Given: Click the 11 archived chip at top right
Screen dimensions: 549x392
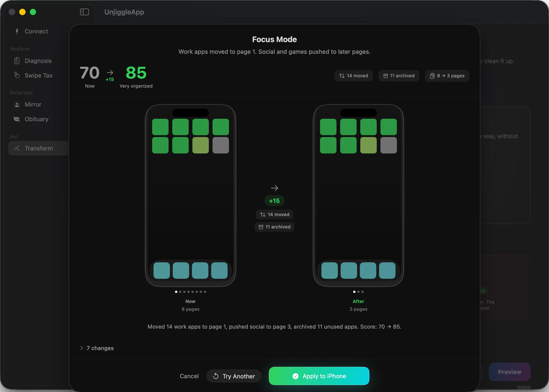Looking at the screenshot, I should [x=399, y=76].
